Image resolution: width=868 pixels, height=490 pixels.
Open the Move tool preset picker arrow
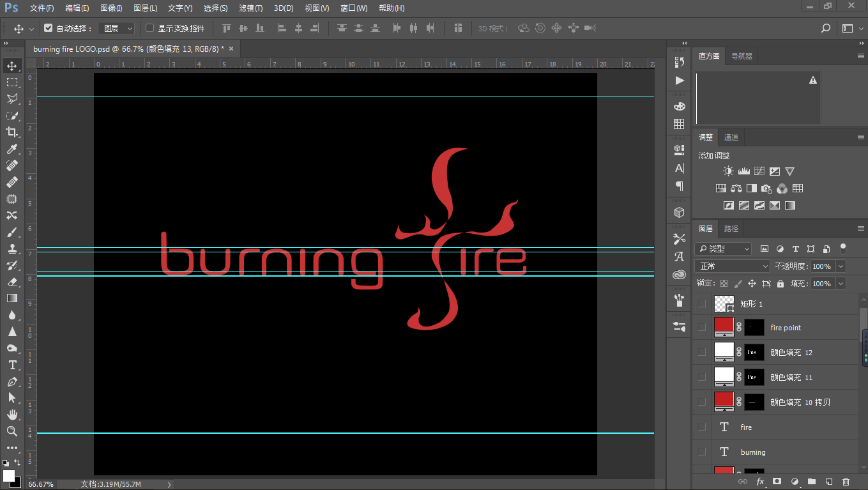click(31, 29)
